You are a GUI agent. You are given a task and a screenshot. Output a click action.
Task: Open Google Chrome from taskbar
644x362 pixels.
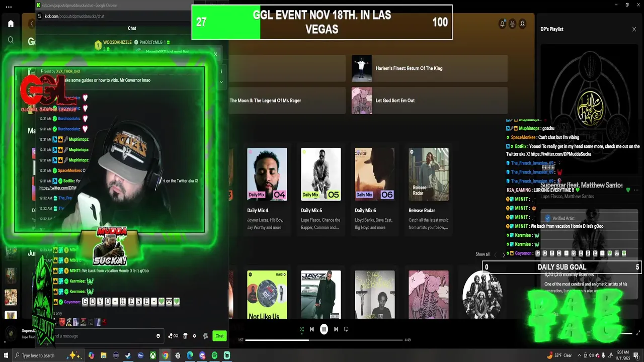(x=165, y=355)
